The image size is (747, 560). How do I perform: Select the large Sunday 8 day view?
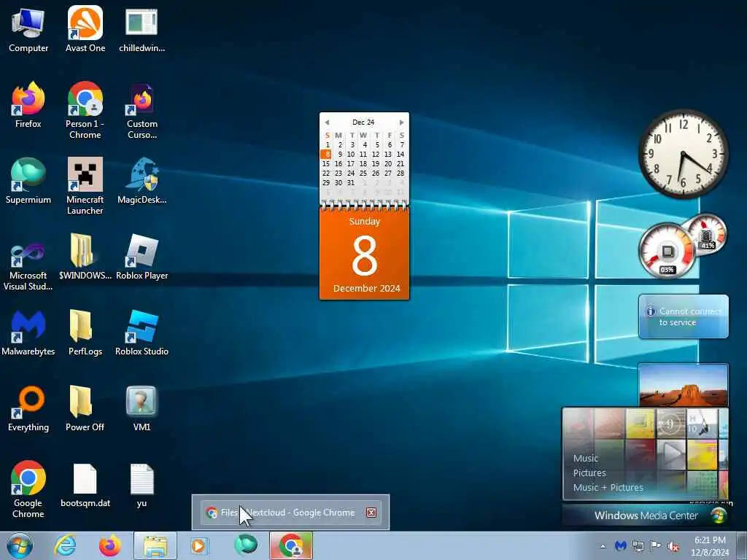click(x=365, y=253)
